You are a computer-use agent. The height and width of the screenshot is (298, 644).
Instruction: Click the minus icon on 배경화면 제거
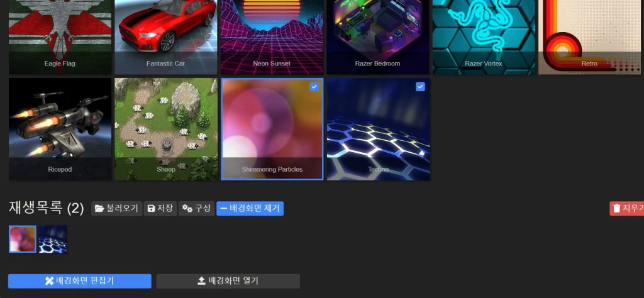click(x=223, y=209)
